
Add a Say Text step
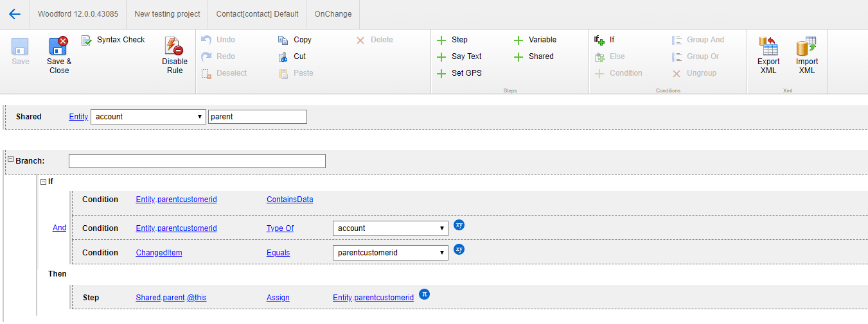[x=459, y=56]
